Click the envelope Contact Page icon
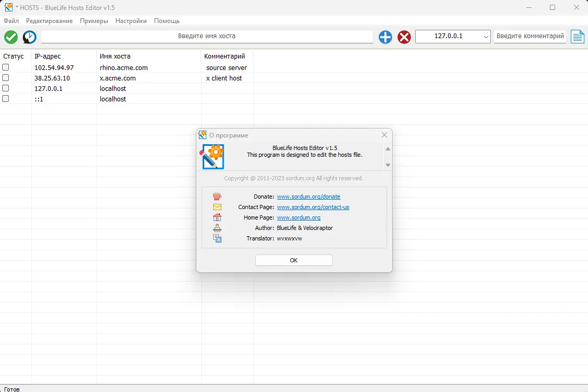Screen dimensions: 588x392 [x=217, y=206]
